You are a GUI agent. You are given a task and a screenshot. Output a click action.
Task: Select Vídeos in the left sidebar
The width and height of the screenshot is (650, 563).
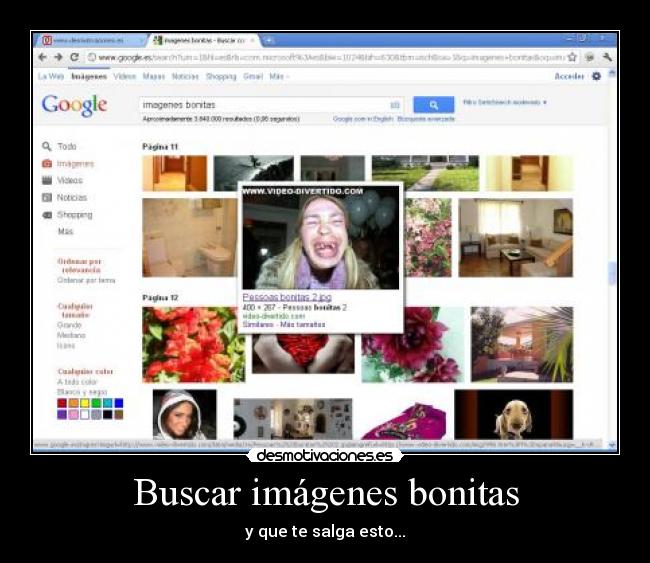[x=63, y=180]
